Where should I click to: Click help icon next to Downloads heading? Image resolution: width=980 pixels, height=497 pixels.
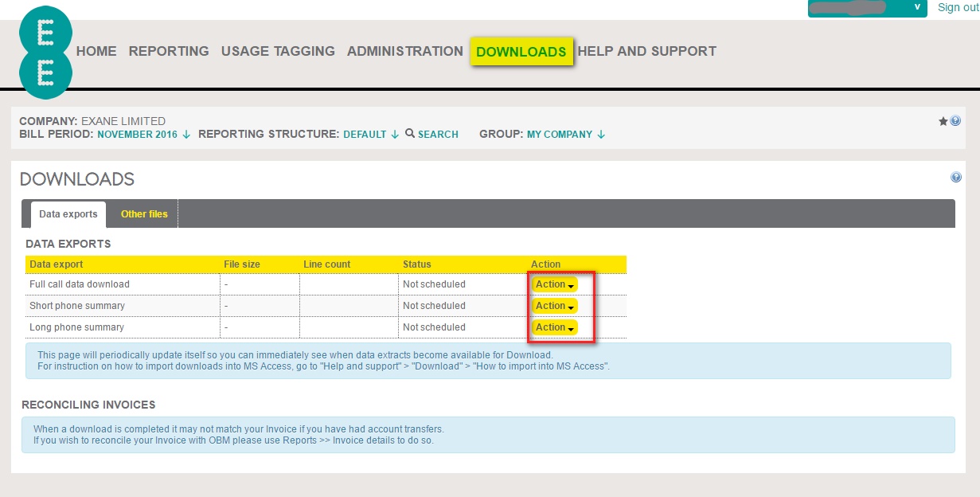(956, 178)
